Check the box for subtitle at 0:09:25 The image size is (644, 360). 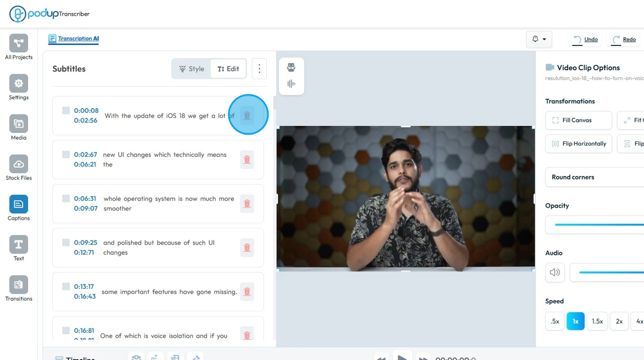pos(66,242)
